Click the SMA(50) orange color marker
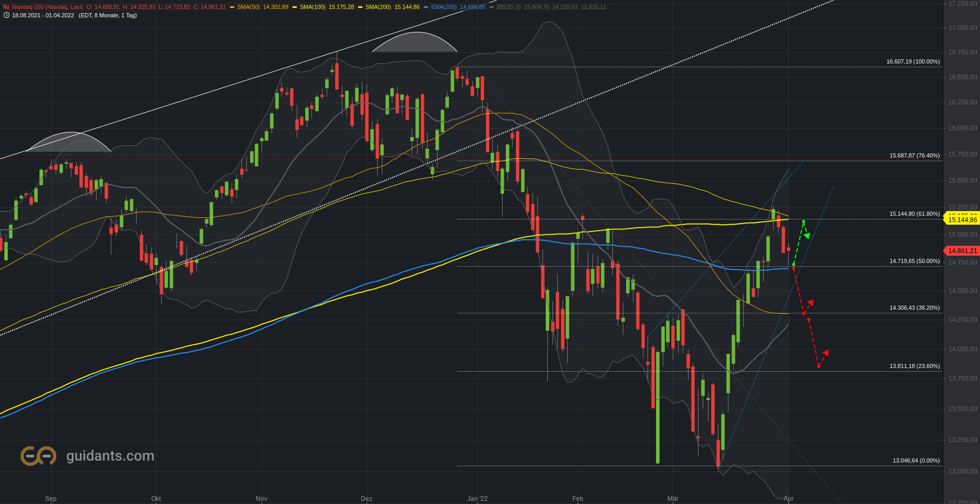The width and height of the screenshot is (980, 504). click(x=232, y=7)
